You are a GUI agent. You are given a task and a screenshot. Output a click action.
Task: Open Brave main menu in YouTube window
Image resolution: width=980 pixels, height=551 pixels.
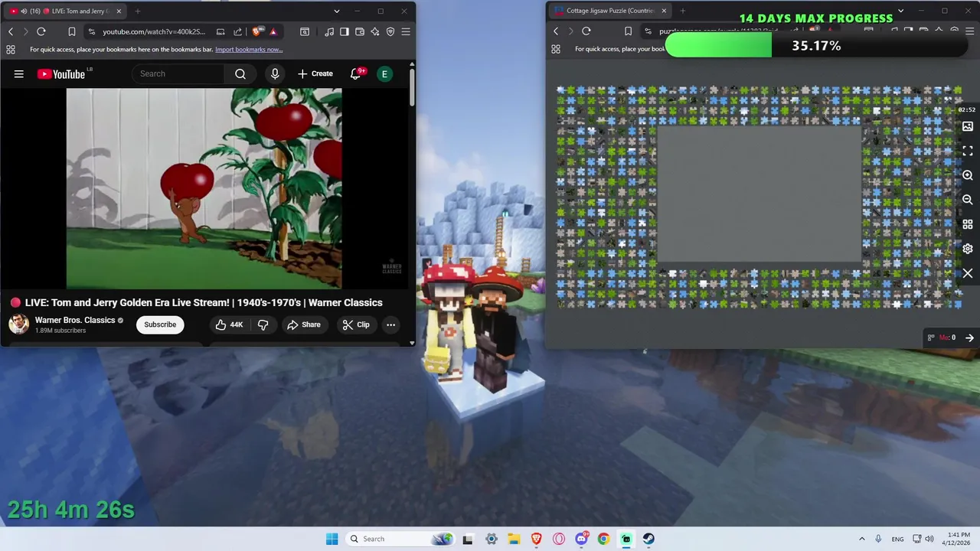[406, 31]
